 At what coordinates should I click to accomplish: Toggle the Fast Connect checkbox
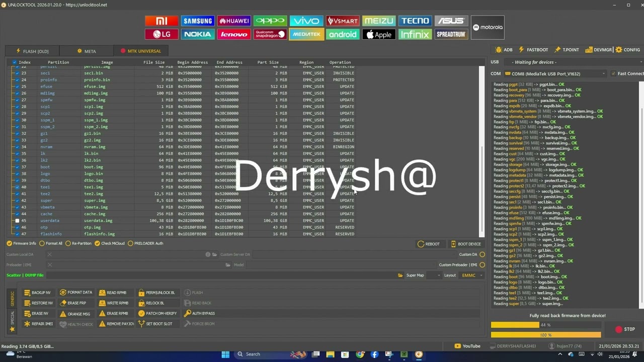pos(613,74)
